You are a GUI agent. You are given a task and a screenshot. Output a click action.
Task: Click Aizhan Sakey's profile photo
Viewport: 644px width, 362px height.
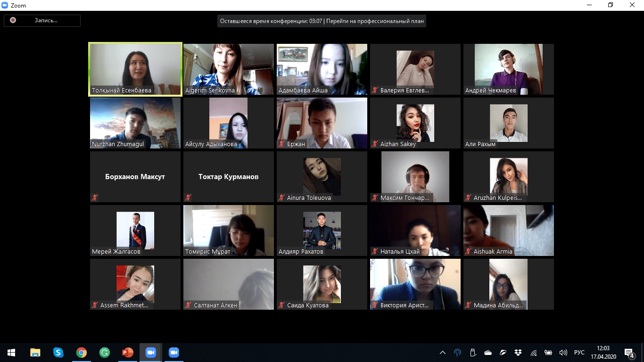415,123
